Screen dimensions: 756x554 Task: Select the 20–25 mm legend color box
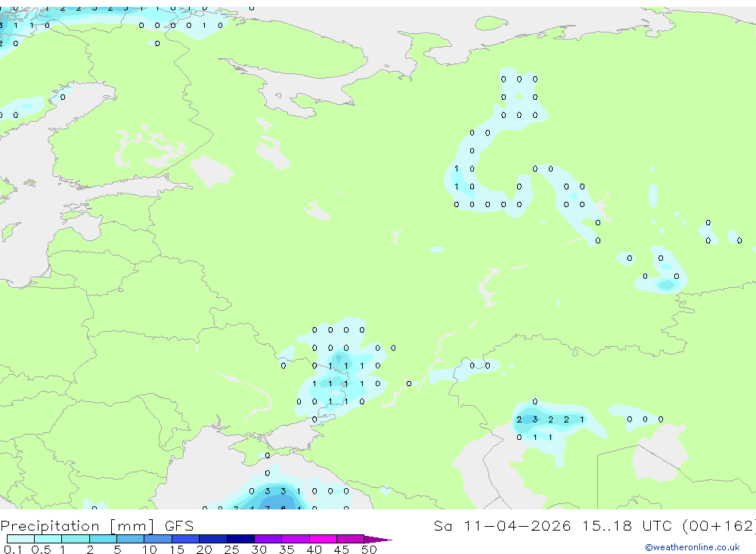point(213,539)
